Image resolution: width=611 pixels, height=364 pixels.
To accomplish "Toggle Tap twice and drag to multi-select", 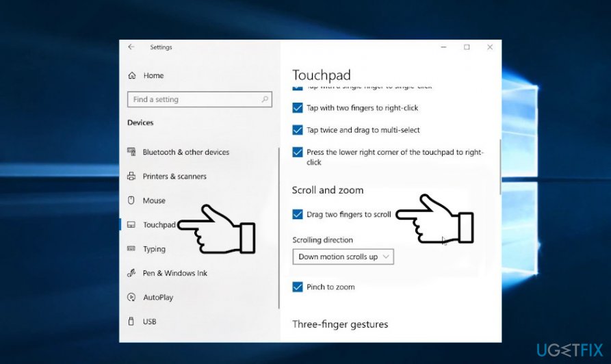I will tap(298, 130).
